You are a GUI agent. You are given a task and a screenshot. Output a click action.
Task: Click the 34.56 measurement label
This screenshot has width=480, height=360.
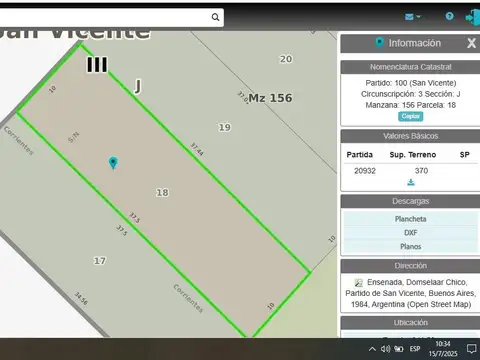81,299
